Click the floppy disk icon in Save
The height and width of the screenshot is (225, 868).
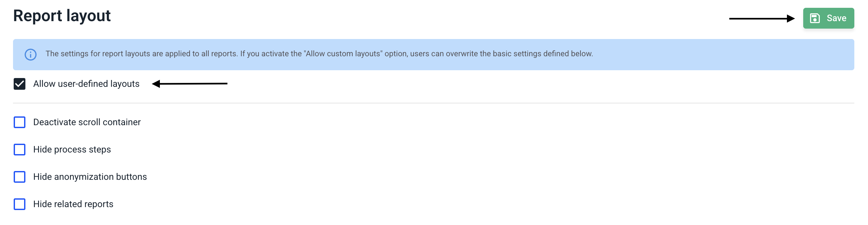(814, 18)
